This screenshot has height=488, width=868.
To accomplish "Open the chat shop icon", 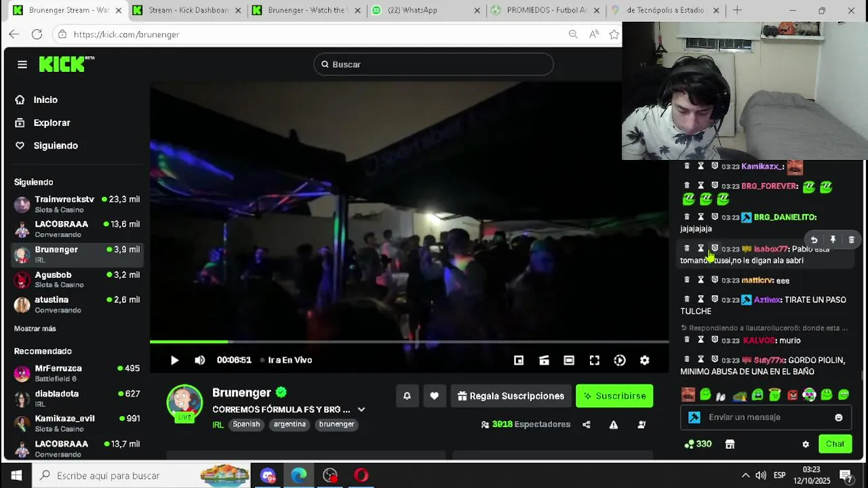I will coord(730,445).
